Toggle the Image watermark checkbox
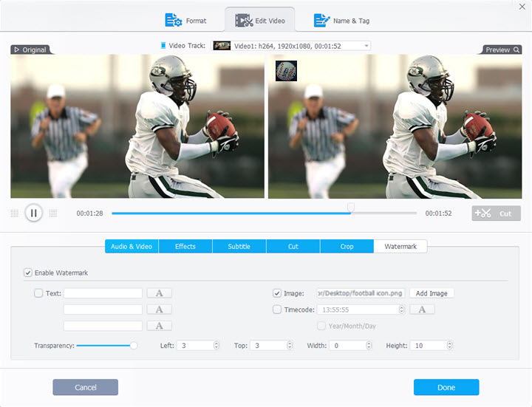 click(x=277, y=293)
